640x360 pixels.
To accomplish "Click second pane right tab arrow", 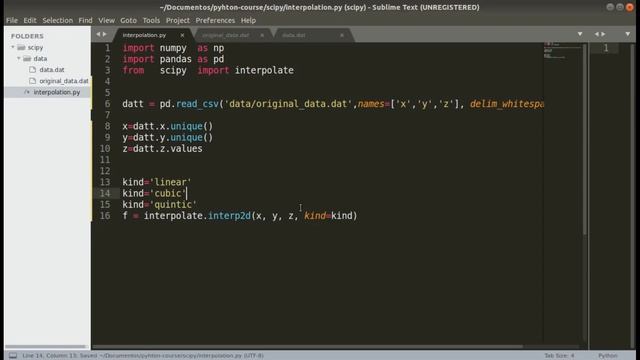I will pyautogui.click(x=603, y=34).
